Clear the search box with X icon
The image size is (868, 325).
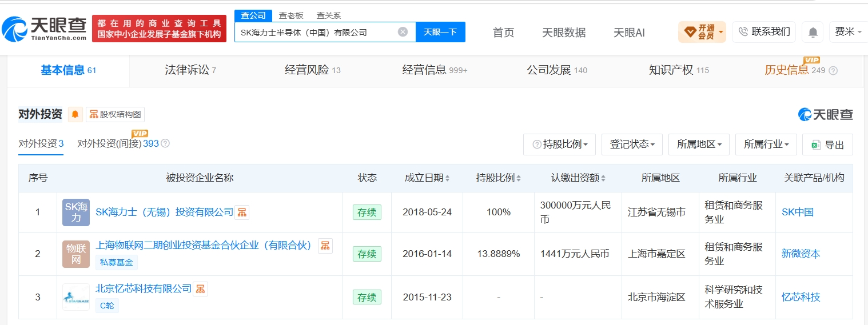point(403,32)
